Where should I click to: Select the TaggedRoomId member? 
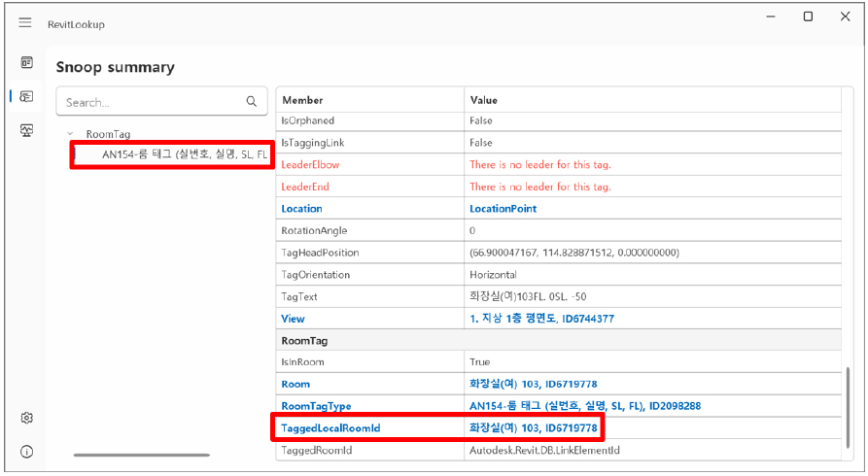[x=317, y=451]
